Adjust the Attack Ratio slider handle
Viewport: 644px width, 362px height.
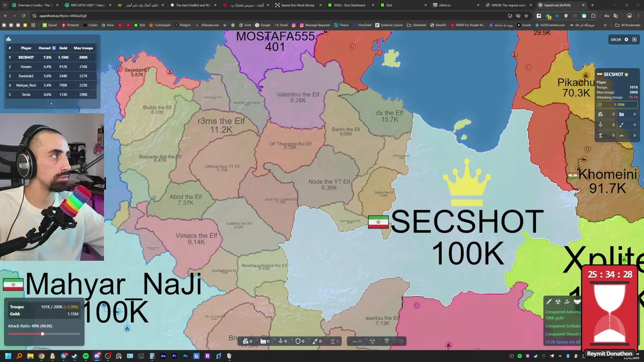click(x=42, y=334)
